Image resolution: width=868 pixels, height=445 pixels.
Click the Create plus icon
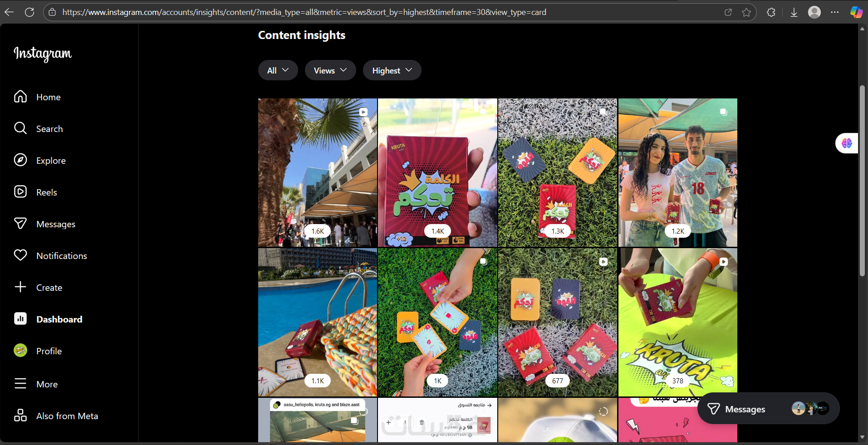(20, 287)
